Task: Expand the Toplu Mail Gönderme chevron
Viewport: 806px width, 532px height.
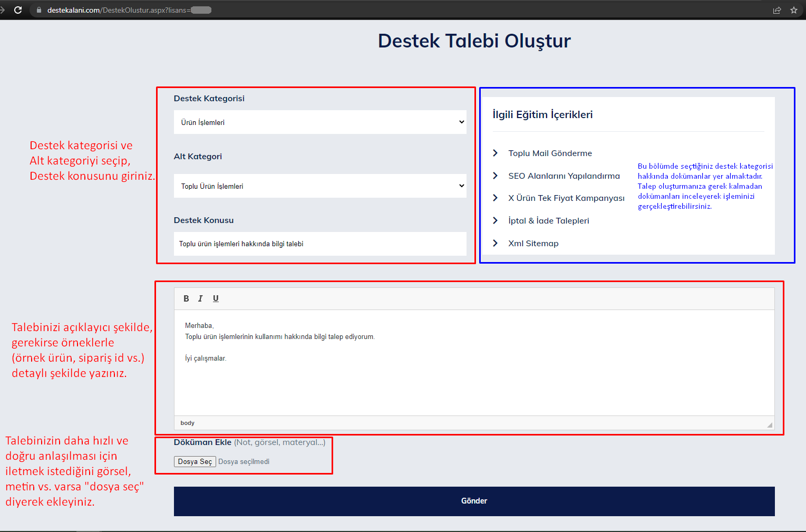Action: (x=495, y=153)
